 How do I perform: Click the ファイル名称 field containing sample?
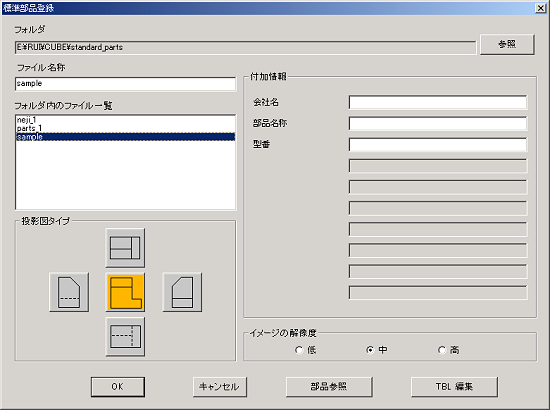click(126, 84)
